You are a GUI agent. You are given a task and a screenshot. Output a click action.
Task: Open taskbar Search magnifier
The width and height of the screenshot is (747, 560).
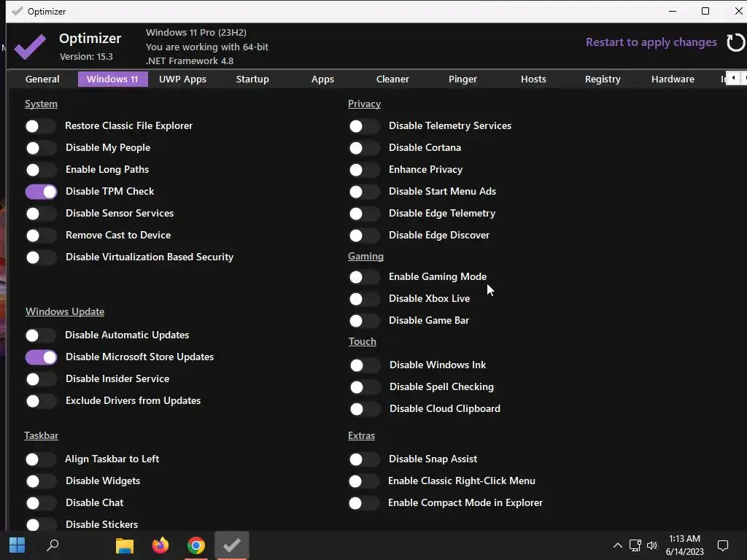(x=53, y=545)
